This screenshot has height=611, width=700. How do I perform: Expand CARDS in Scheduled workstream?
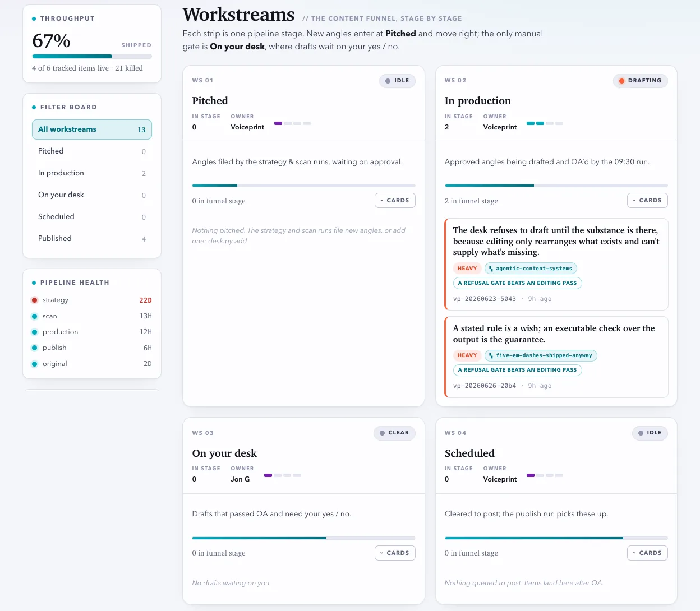(x=647, y=553)
